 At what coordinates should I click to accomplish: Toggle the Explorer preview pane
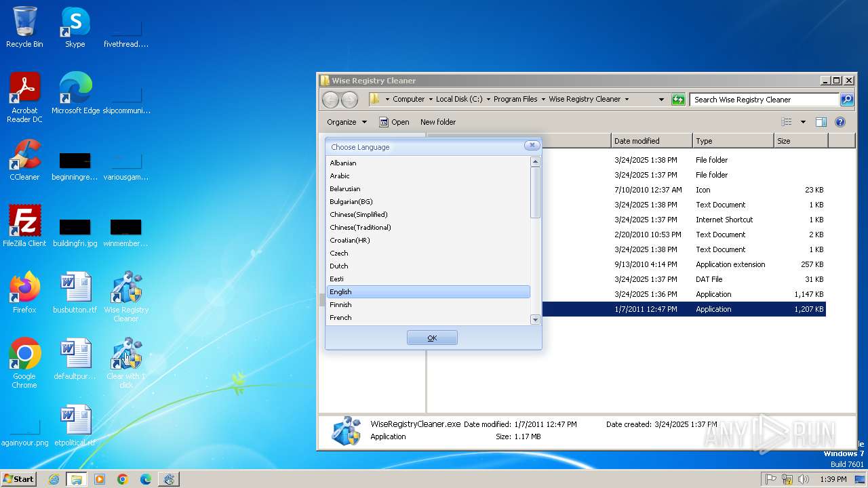pos(821,122)
